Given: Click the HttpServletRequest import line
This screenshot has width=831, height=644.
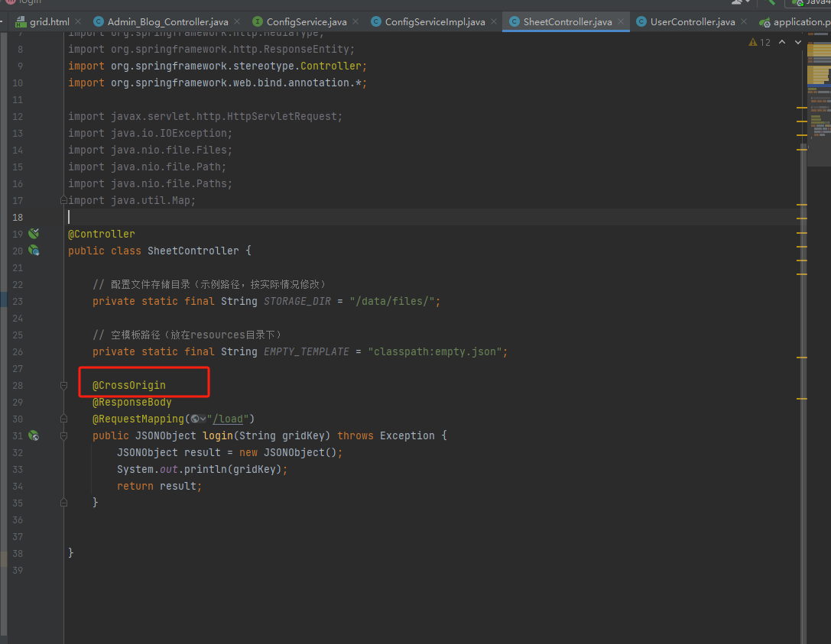Looking at the screenshot, I should pyautogui.click(x=205, y=117).
